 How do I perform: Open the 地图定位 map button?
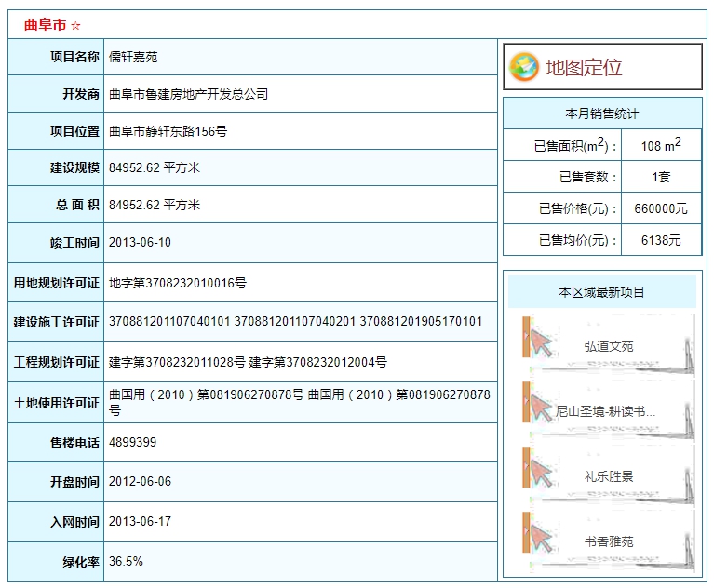tap(602, 67)
